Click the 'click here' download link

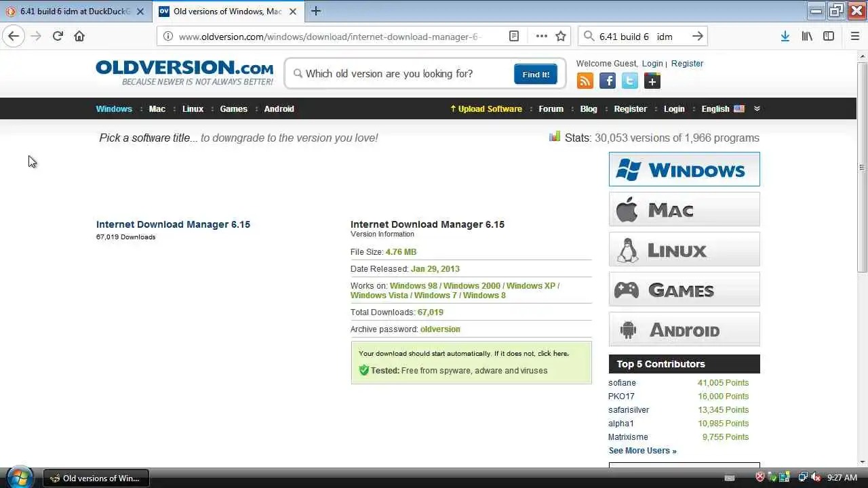pos(553,353)
